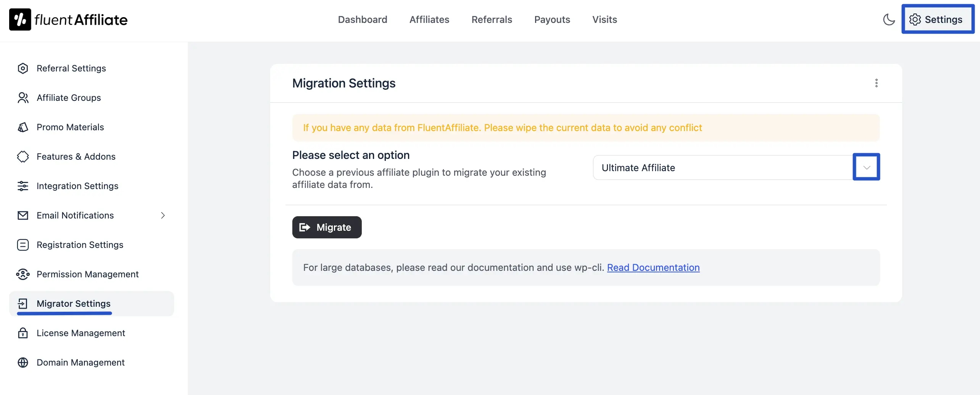Open Integration Settings page
Viewport: 980px width, 395px height.
[x=92, y=186]
